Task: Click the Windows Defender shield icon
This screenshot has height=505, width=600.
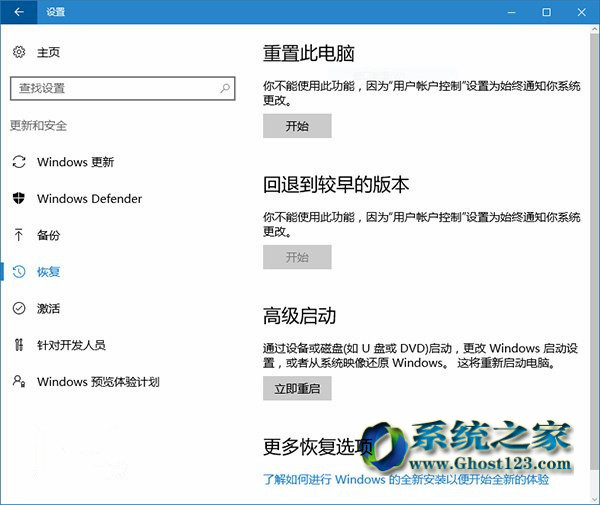Action: pos(19,198)
